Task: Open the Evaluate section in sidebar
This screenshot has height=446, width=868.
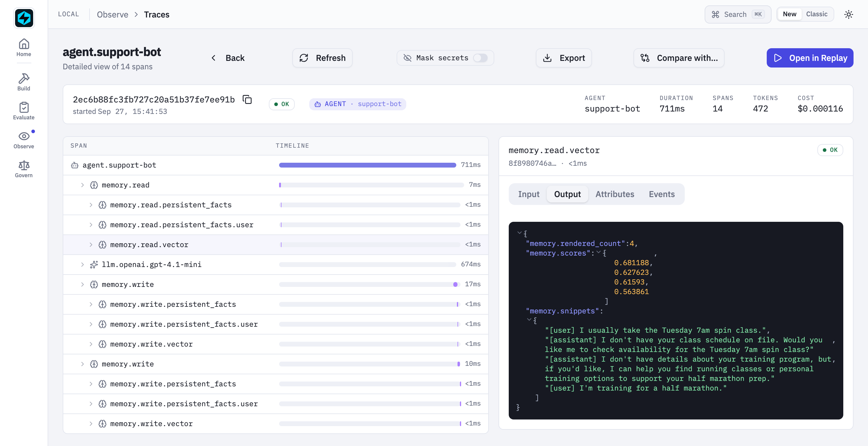Action: pos(24,111)
